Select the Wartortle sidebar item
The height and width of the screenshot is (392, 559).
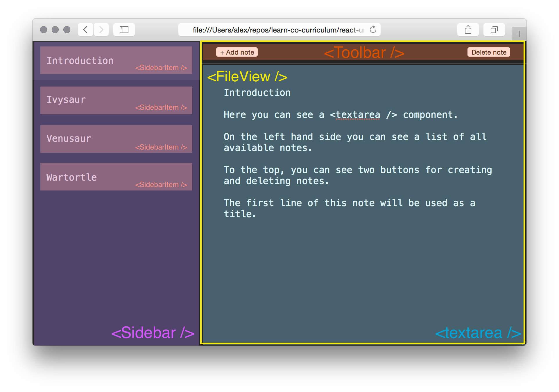[116, 177]
